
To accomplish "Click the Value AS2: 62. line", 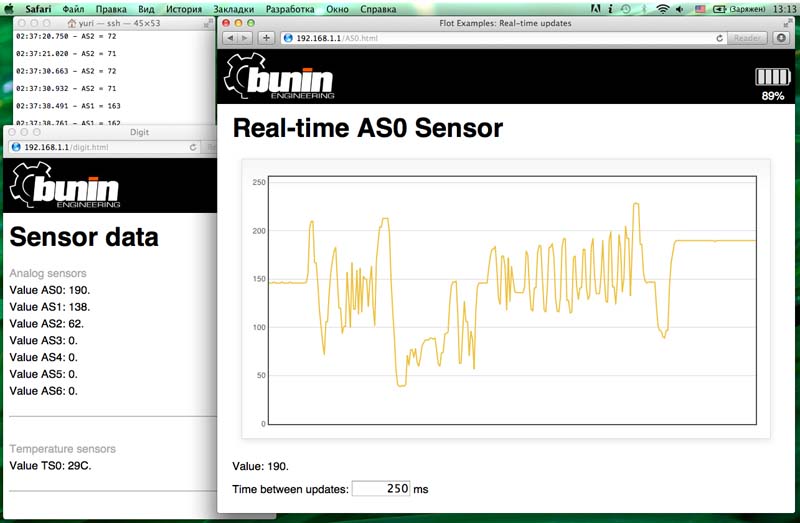I will click(46, 323).
